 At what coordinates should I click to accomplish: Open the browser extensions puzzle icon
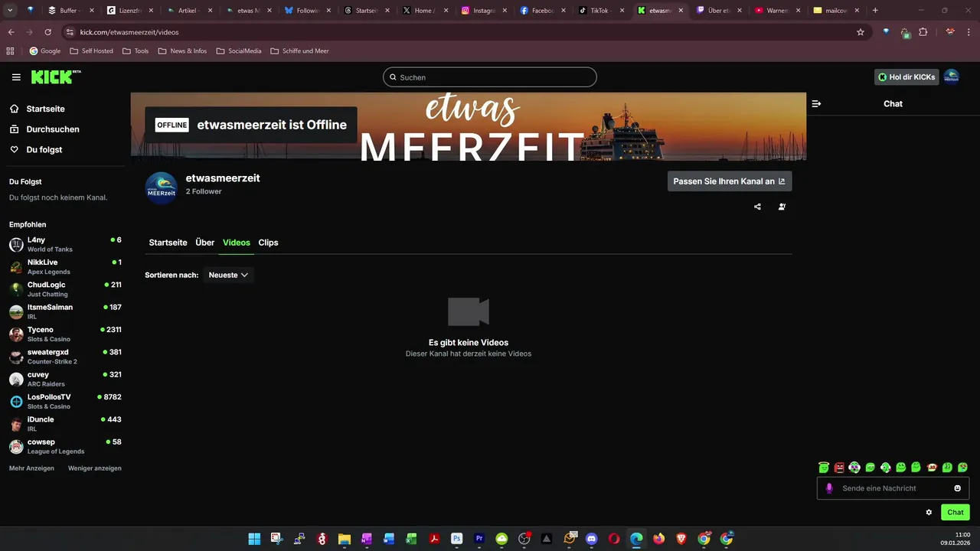(x=923, y=32)
